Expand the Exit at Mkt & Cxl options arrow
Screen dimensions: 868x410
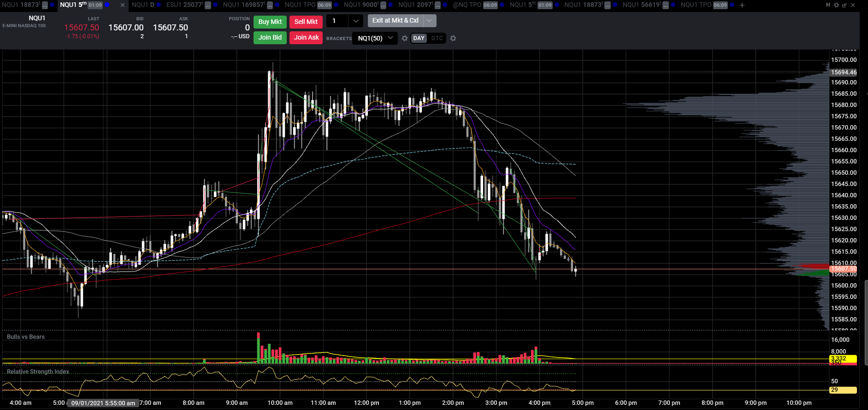tap(430, 21)
